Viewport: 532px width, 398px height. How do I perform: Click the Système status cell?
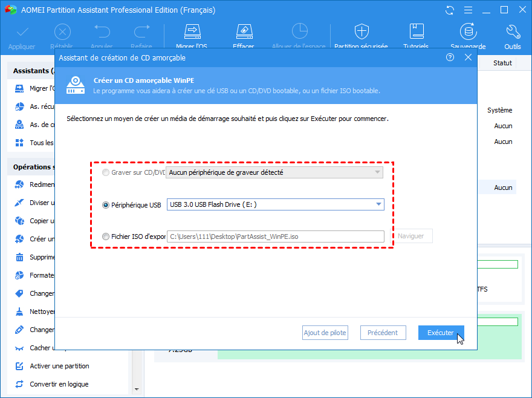tap(499, 110)
